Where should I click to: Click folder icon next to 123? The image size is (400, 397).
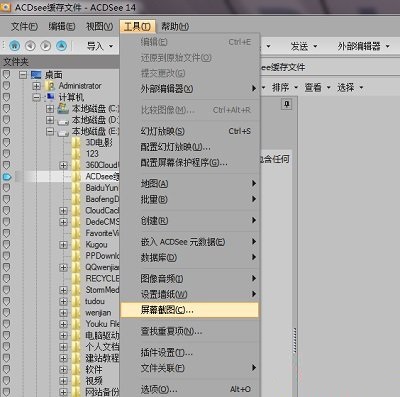[76, 154]
